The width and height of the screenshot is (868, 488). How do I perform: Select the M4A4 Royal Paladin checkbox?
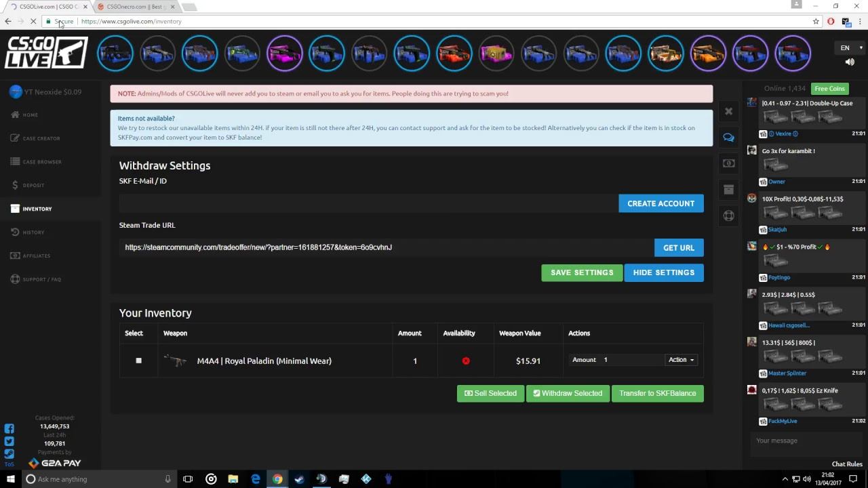pyautogui.click(x=138, y=361)
